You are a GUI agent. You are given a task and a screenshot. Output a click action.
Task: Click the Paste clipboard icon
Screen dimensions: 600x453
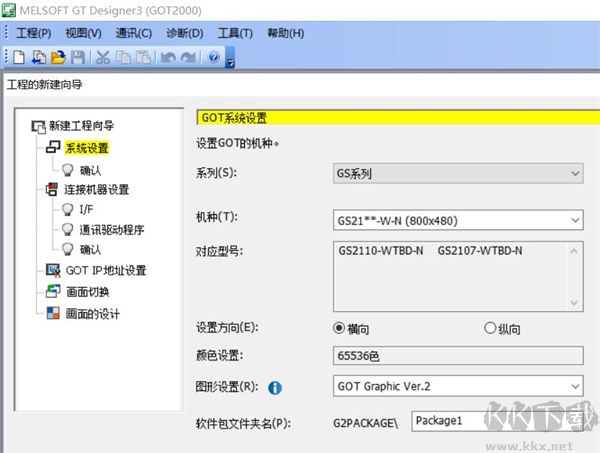(x=143, y=57)
